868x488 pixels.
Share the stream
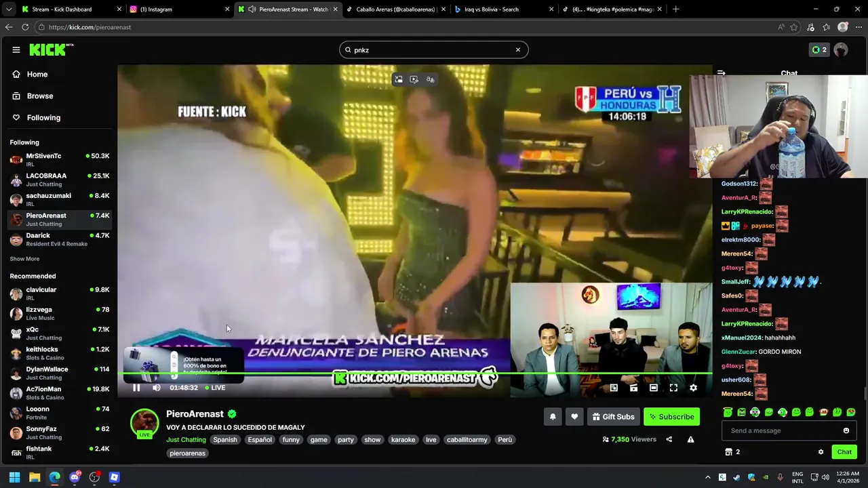click(x=669, y=439)
